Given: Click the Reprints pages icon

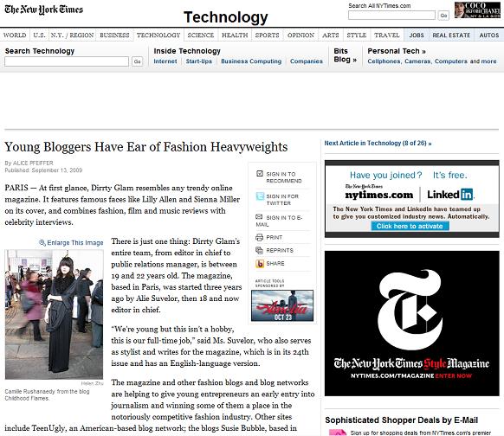Looking at the screenshot, I should click(259, 250).
